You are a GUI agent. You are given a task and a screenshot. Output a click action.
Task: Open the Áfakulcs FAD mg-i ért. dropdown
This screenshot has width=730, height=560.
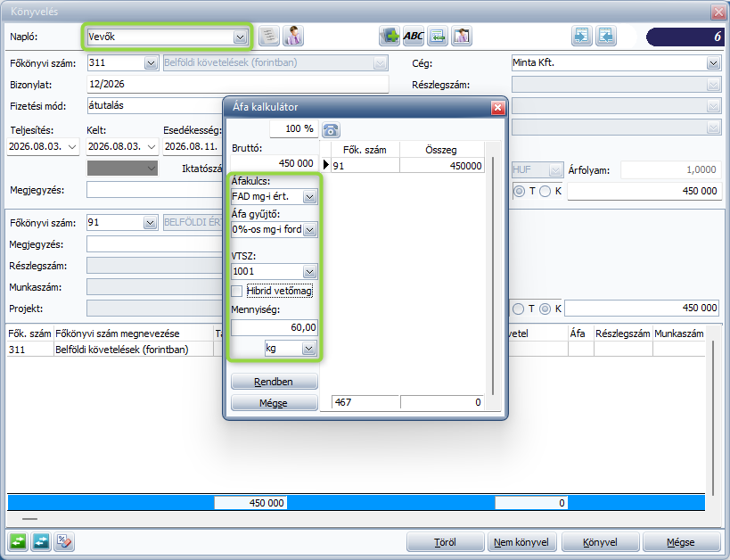point(309,196)
